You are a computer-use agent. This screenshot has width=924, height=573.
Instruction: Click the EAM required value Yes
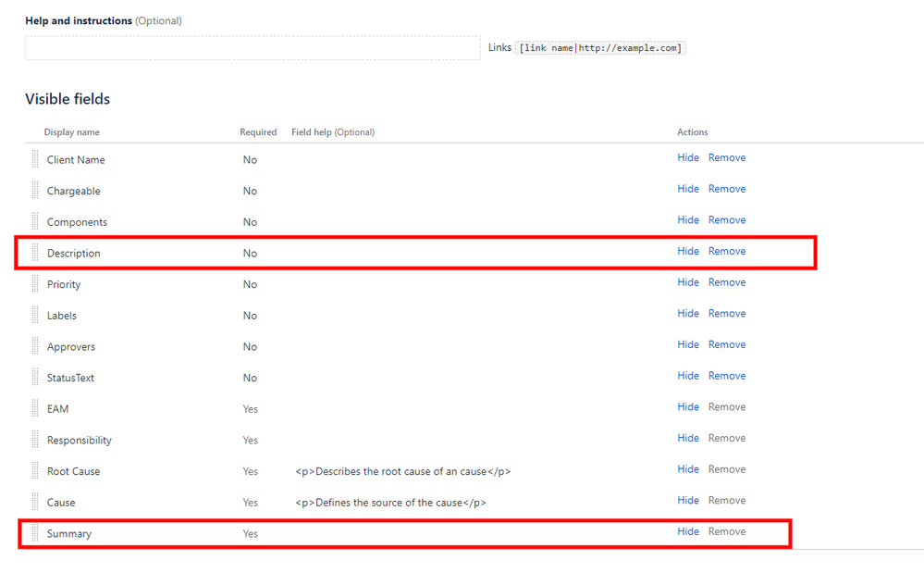(251, 409)
